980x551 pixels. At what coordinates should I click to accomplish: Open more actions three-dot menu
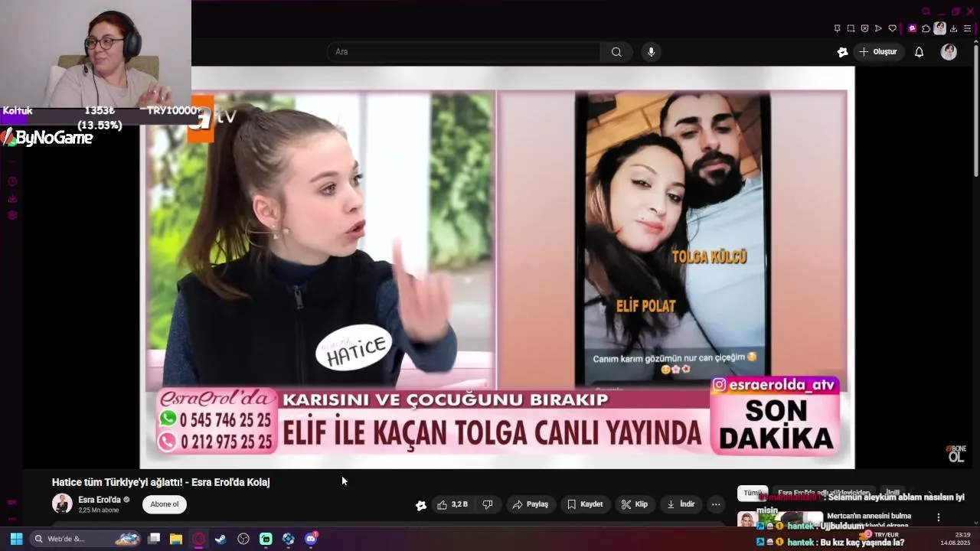click(716, 504)
